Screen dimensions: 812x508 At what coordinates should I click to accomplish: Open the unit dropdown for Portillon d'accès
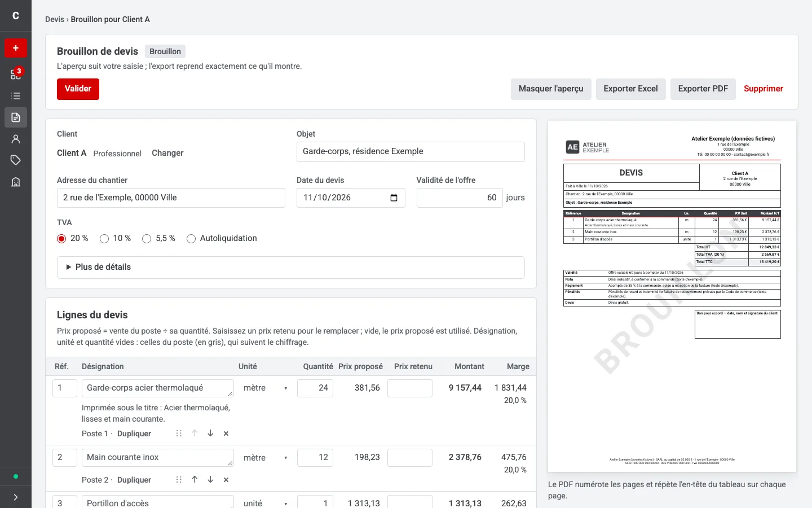[266, 503]
